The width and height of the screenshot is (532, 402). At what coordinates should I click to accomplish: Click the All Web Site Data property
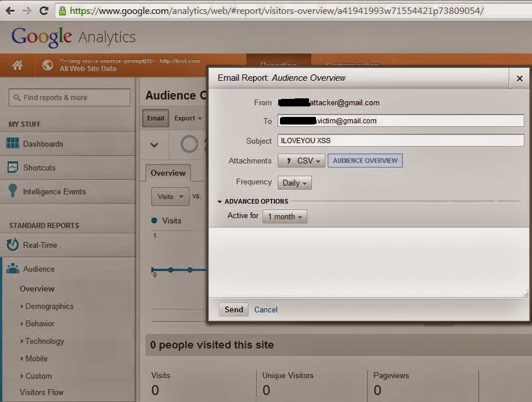coord(88,69)
